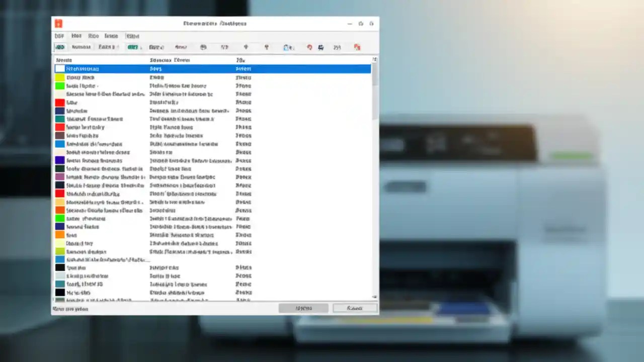Click the green Start toolbar icon
The height and width of the screenshot is (362, 644).
point(60,47)
